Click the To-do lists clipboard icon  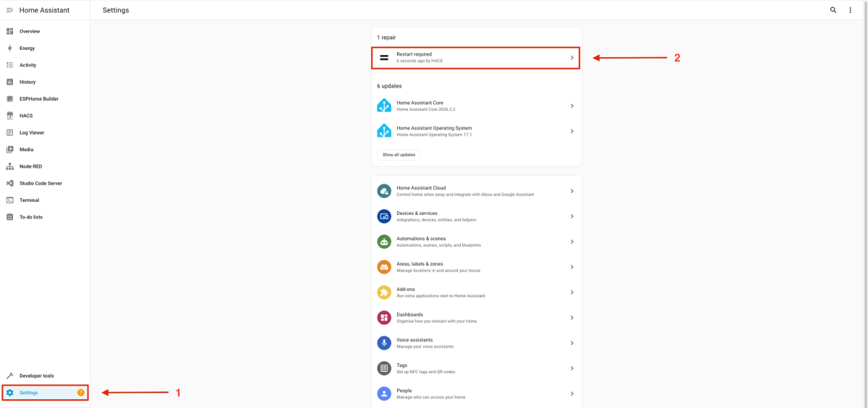pos(10,217)
